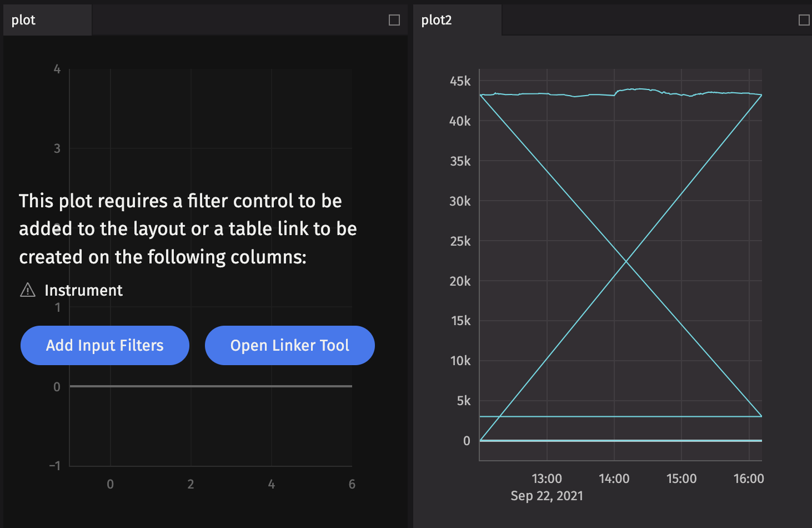Click the 45k y-axis label in plot2
Viewport: 812px width, 528px height.
click(460, 81)
